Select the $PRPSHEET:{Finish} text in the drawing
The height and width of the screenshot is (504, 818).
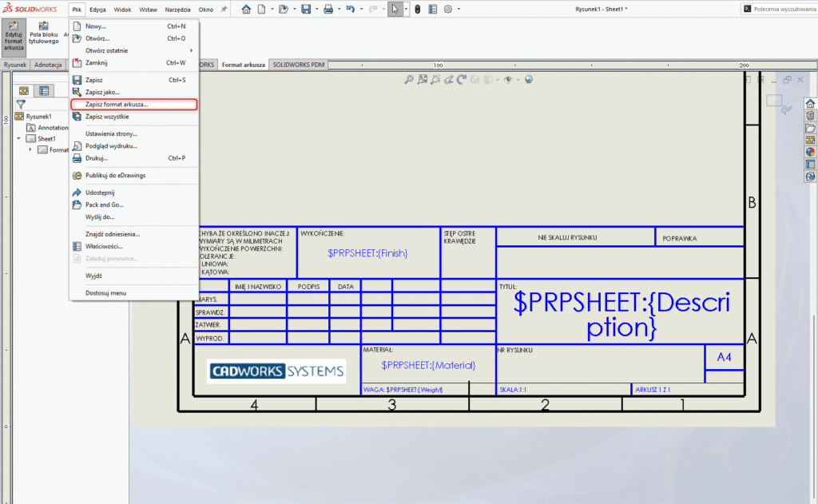pos(367,253)
